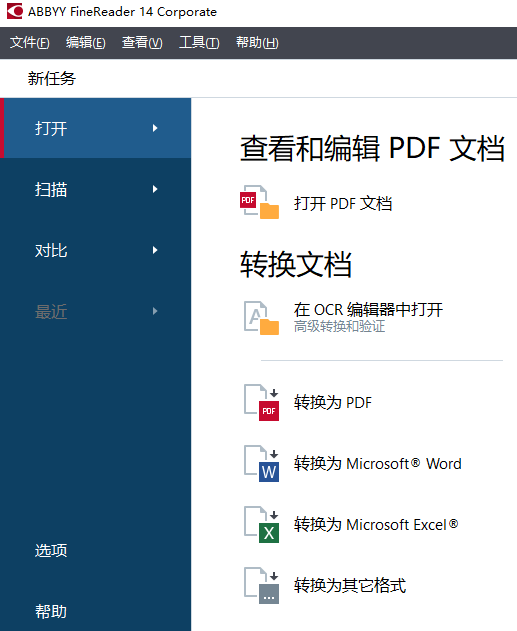Click the 打开 PDF 文档 link

[x=343, y=203]
